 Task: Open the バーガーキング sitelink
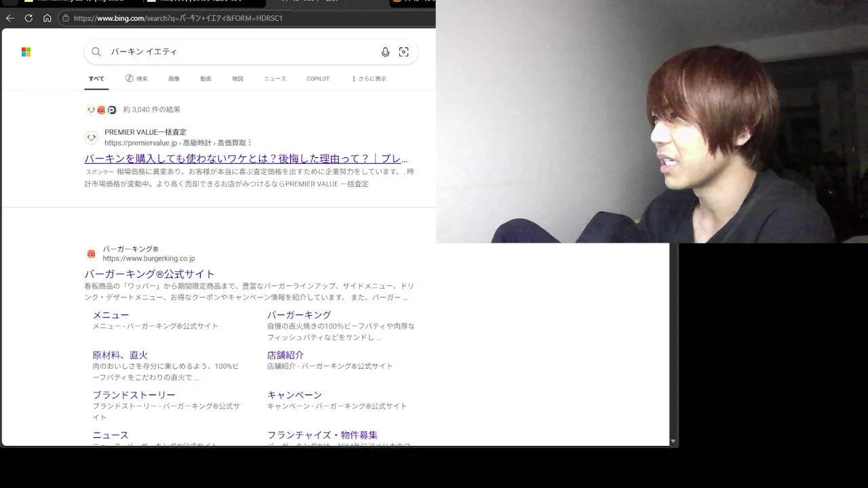[299, 314]
